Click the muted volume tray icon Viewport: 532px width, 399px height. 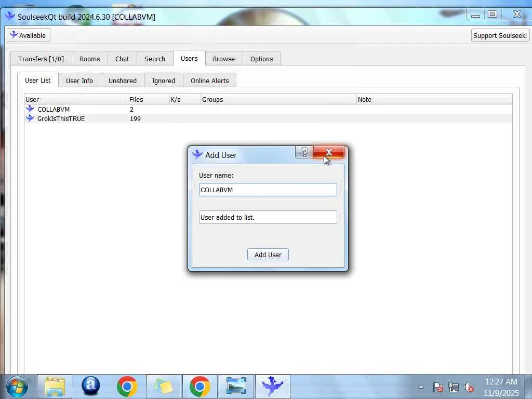click(469, 387)
